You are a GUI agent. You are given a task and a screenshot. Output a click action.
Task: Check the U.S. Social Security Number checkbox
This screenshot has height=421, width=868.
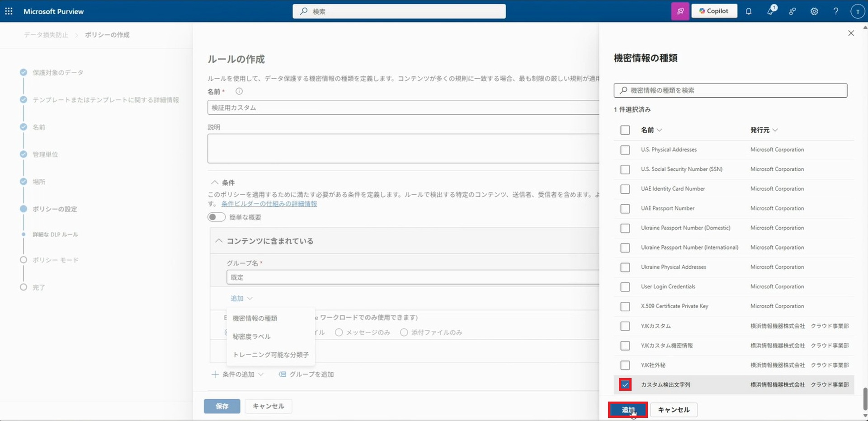pos(625,169)
